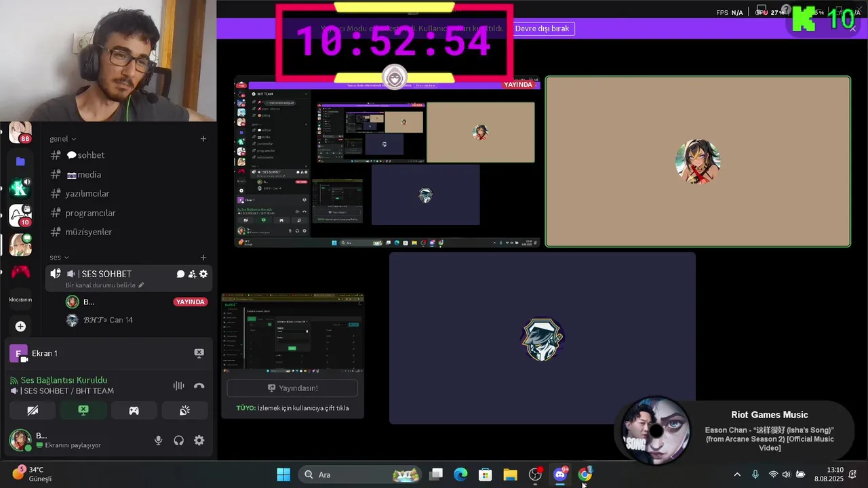Open Microsoft Store from taskbar
The width and height of the screenshot is (868, 488).
(x=486, y=474)
